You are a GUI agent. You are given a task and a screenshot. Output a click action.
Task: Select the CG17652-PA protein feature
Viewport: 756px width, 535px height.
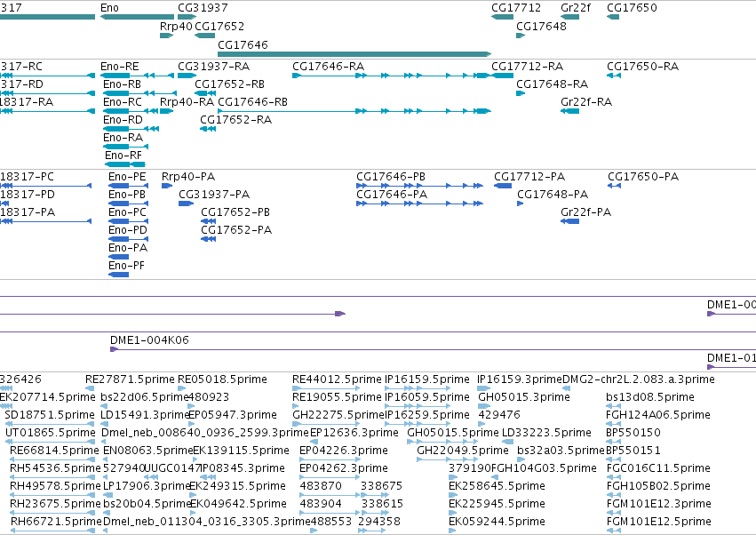click(208, 239)
